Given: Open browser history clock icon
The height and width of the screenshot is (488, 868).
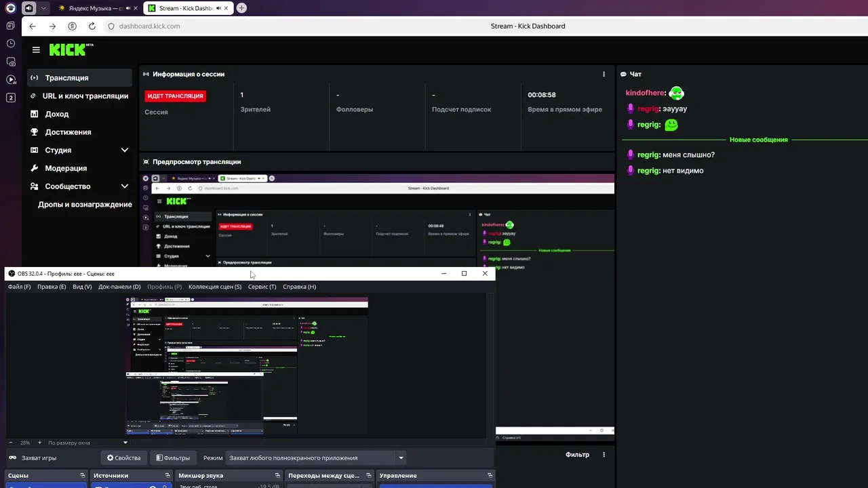Looking at the screenshot, I should point(10,43).
